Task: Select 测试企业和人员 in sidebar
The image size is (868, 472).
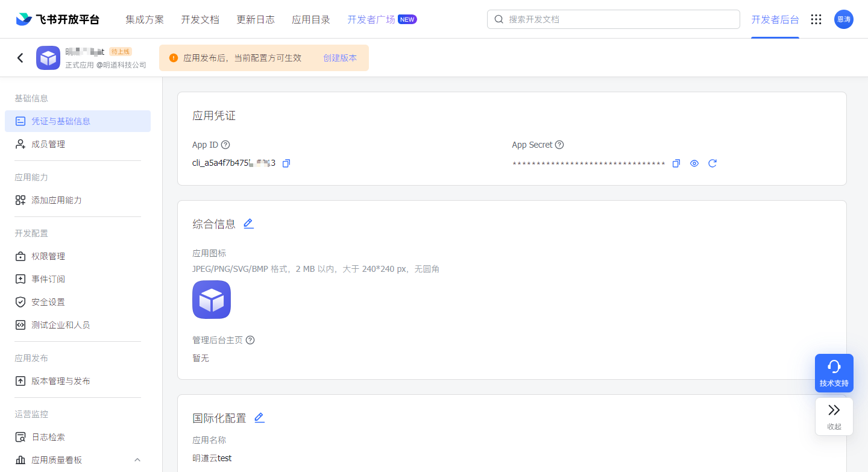Action: click(x=78, y=325)
